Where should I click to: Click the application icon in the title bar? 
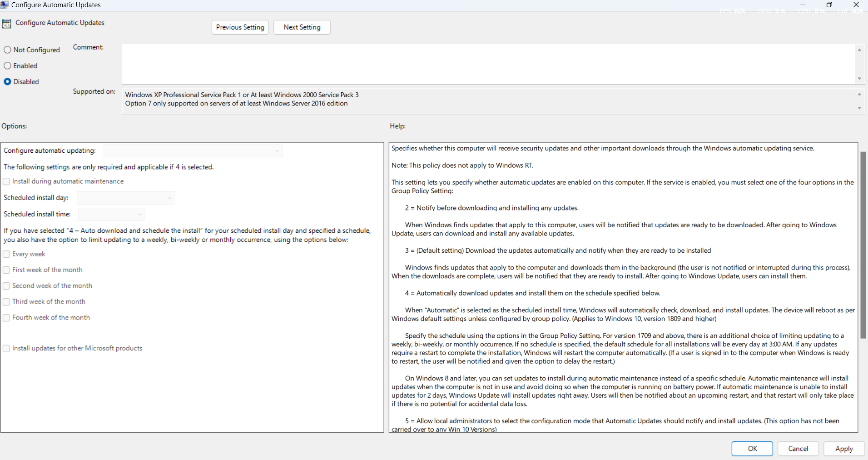(x=5, y=5)
